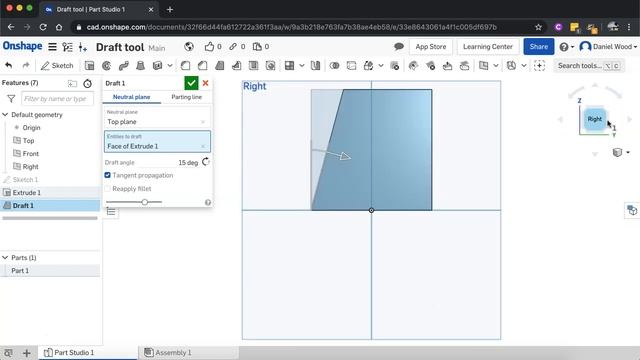Open the Help menu dropdown

[x=567, y=47]
